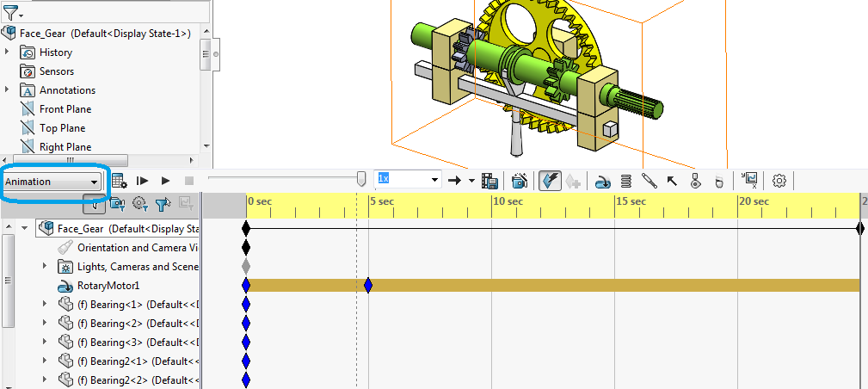Click the Spring tool icon
The width and height of the screenshot is (868, 389).
(x=626, y=181)
